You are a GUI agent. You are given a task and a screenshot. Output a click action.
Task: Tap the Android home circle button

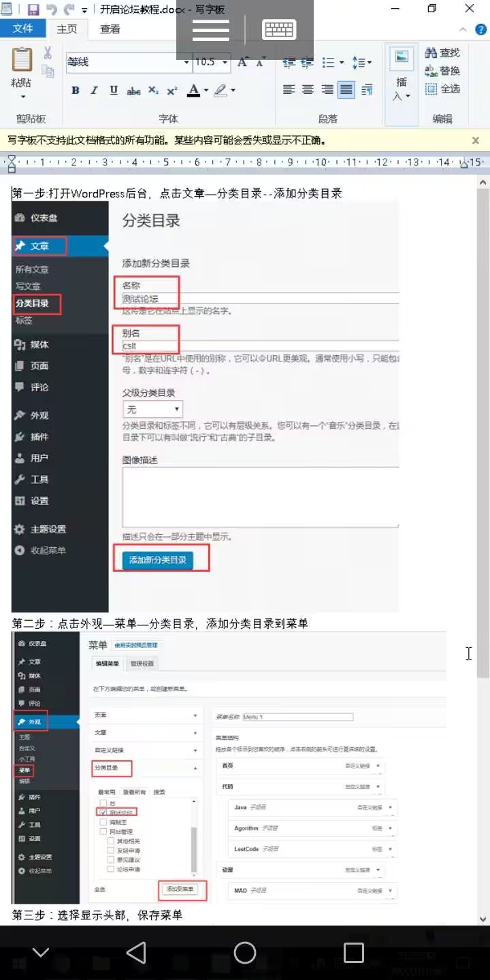[245, 952]
